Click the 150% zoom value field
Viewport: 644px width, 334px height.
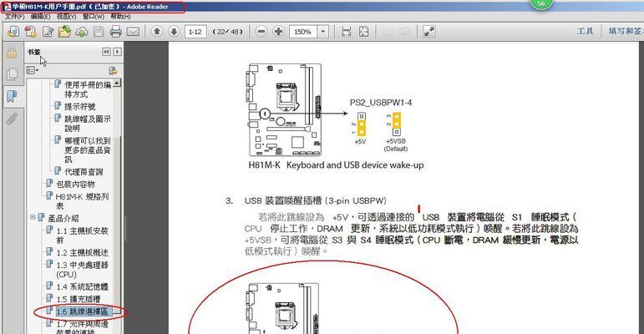(303, 32)
